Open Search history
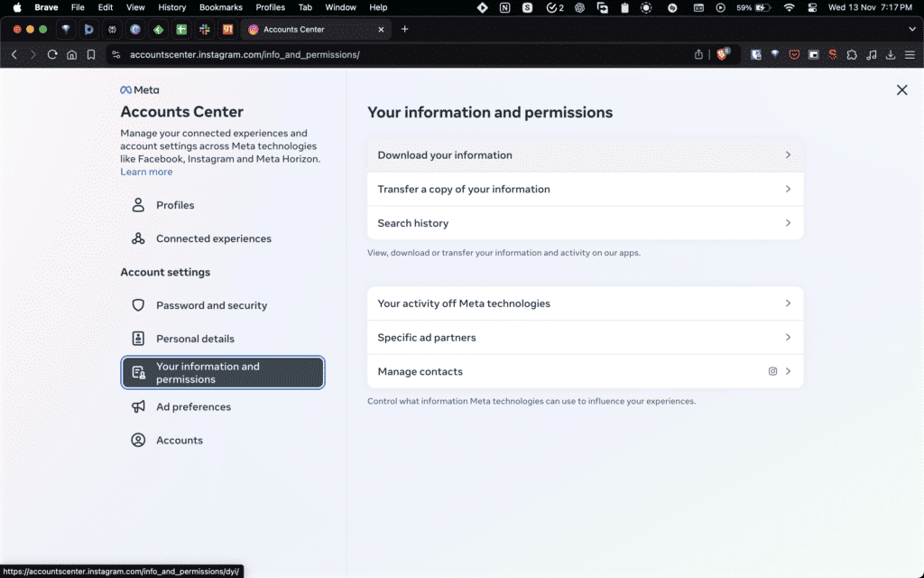 click(x=585, y=223)
